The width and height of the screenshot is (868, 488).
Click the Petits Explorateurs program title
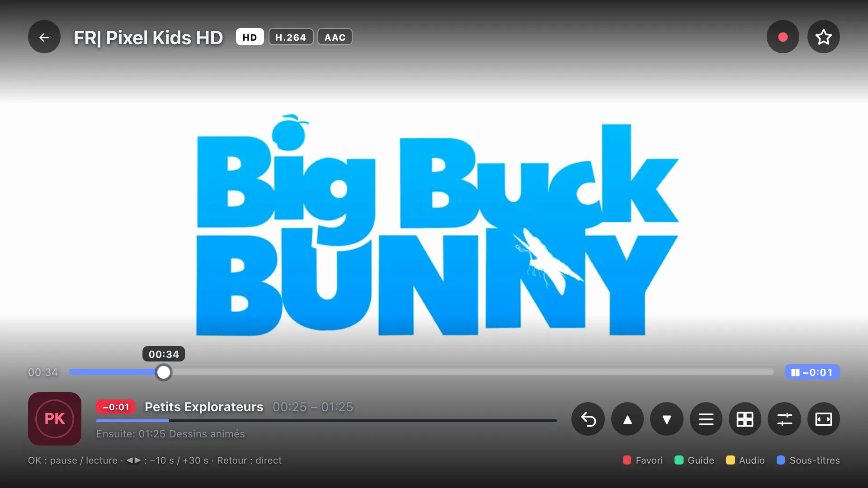pyautogui.click(x=204, y=407)
